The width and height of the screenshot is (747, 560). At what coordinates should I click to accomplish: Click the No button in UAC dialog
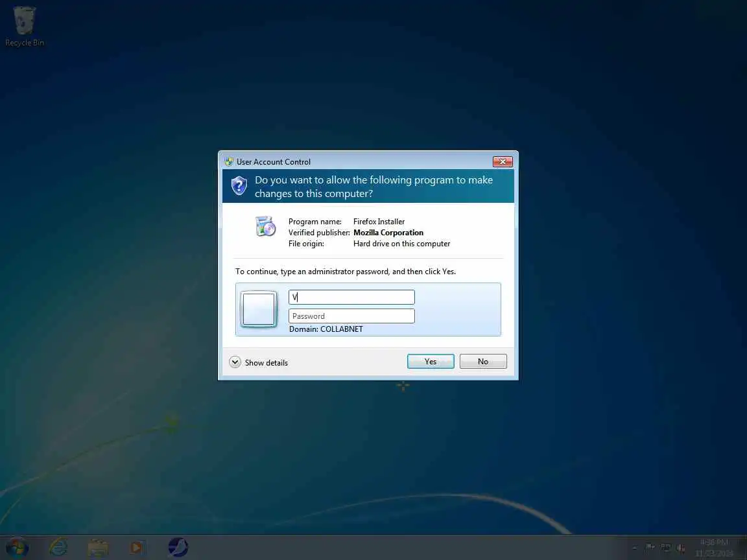click(483, 362)
